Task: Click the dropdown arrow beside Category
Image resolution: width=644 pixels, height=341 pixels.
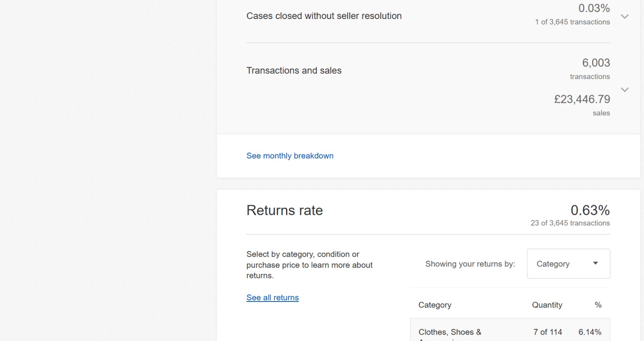Action: (595, 263)
